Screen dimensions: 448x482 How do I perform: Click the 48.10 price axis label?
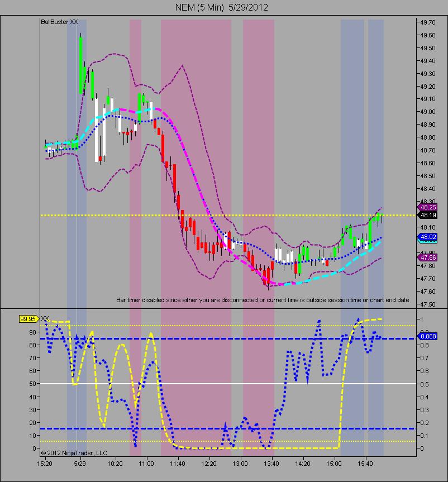pos(428,227)
